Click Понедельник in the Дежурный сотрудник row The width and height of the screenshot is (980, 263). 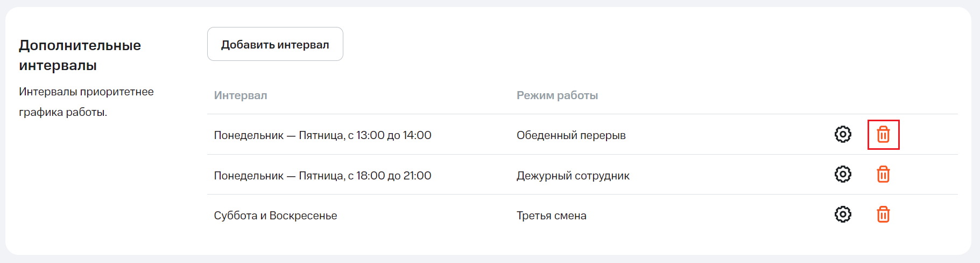pyautogui.click(x=249, y=176)
